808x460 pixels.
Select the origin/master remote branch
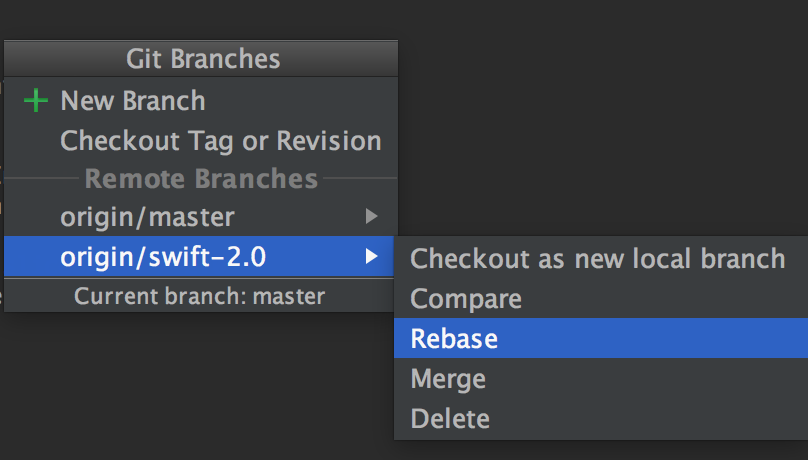(147, 217)
